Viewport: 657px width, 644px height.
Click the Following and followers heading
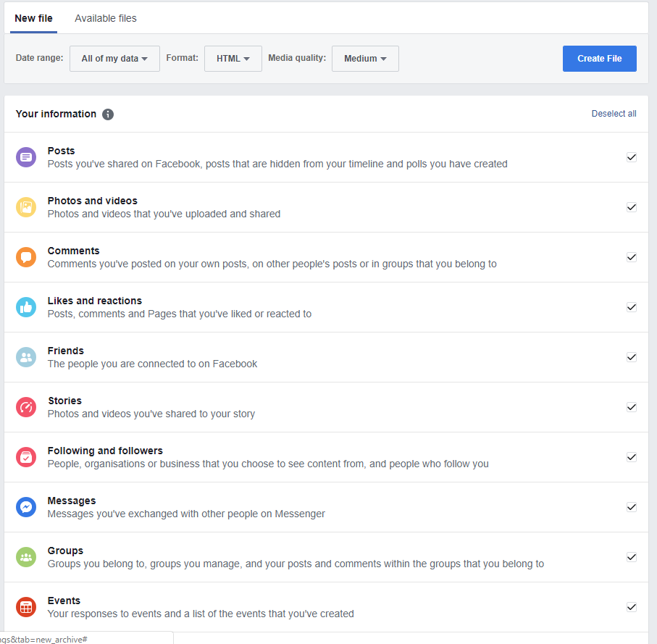(105, 451)
